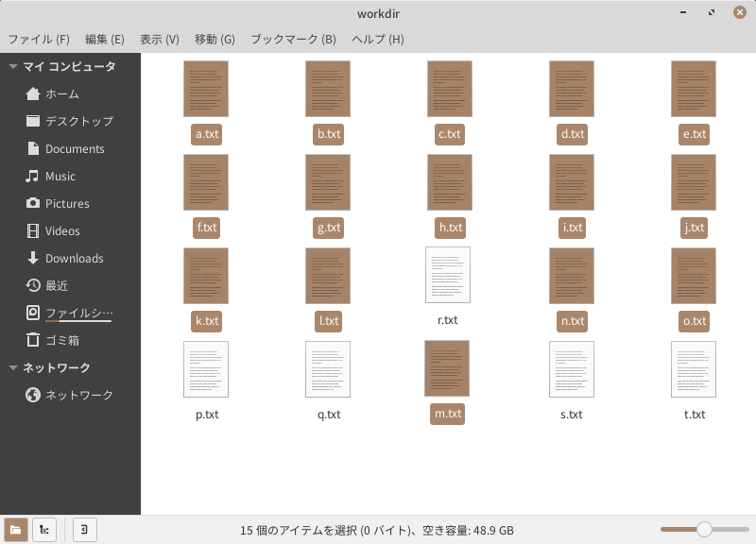The width and height of the screenshot is (756, 544).
Task: Select the unselected r.txt file icon
Action: (x=448, y=275)
